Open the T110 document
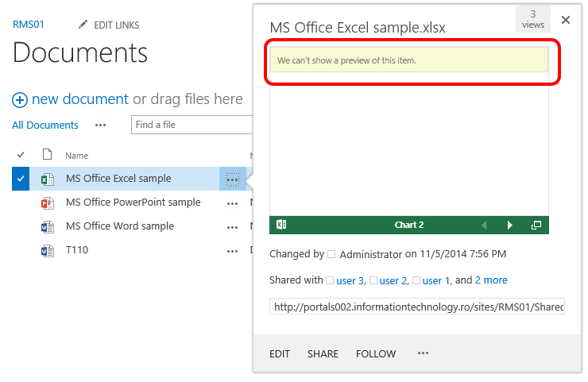Screen dimensions: 588x382 pyautogui.click(x=77, y=250)
